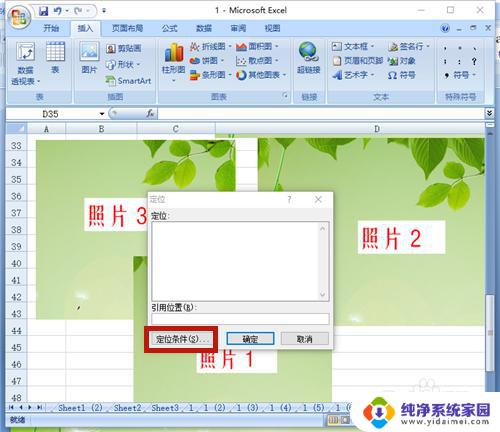
Task: Open header and footer (页眉和页脚)
Action: pos(357,61)
